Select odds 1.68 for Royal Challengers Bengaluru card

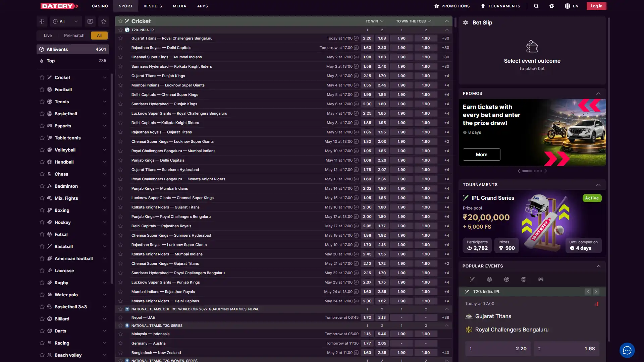[567, 349]
